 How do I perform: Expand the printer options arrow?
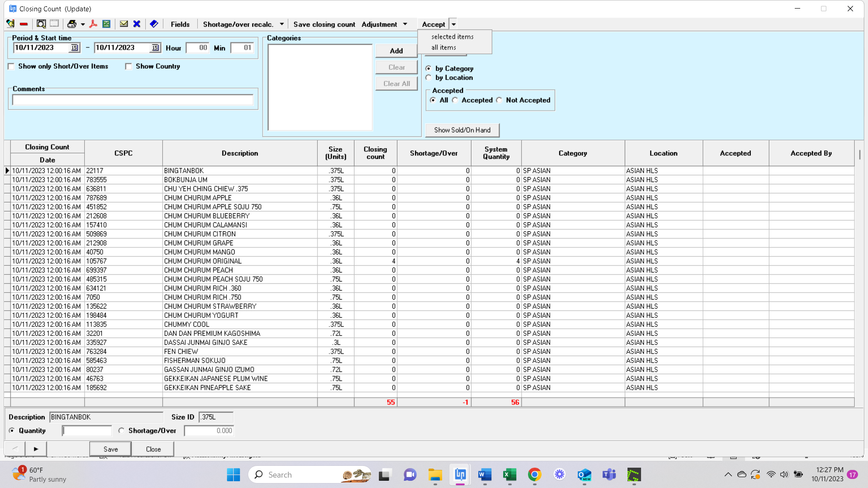[x=83, y=24]
